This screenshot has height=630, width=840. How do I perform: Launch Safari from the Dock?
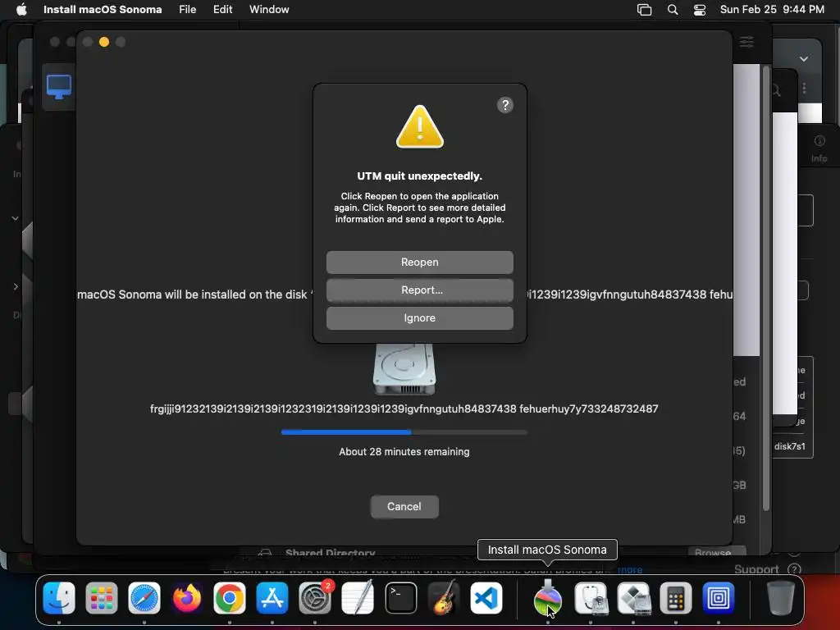[x=144, y=598]
